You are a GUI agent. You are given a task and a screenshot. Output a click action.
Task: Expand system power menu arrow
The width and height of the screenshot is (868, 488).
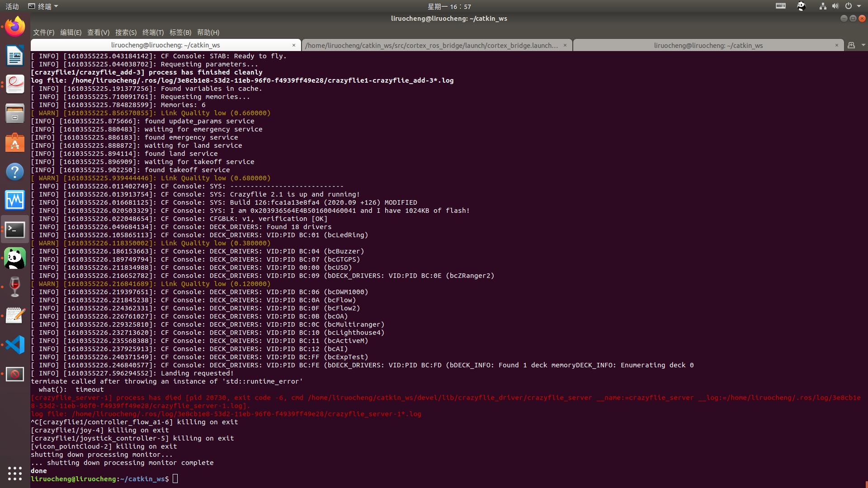pos(859,6)
